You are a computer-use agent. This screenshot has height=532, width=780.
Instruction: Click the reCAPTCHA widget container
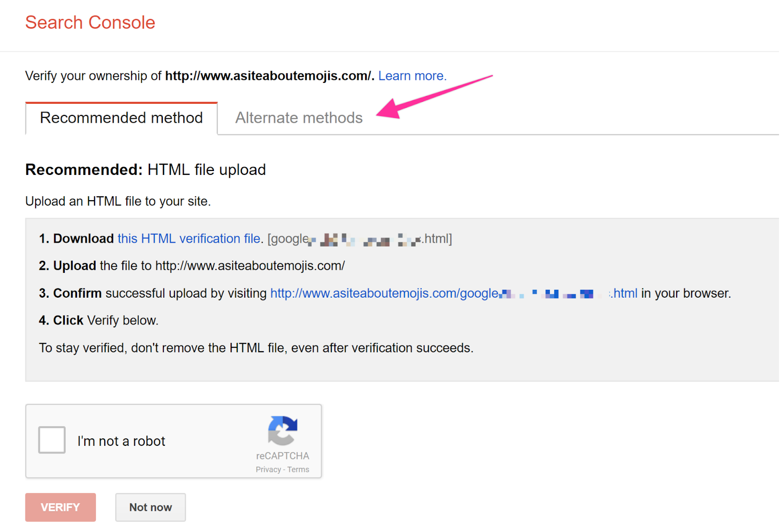point(174,441)
